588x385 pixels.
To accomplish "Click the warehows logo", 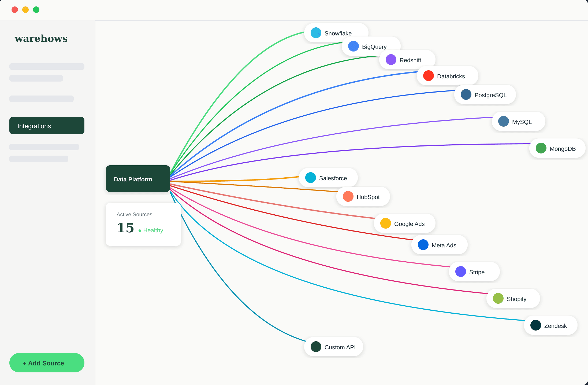I will (41, 38).
